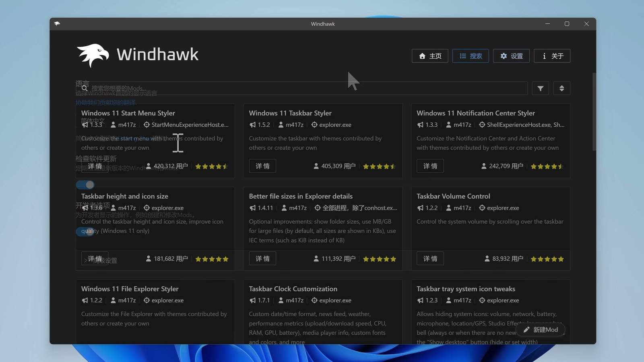Click process icon on File Explorer Styler card
The height and width of the screenshot is (362, 644).
point(147,300)
